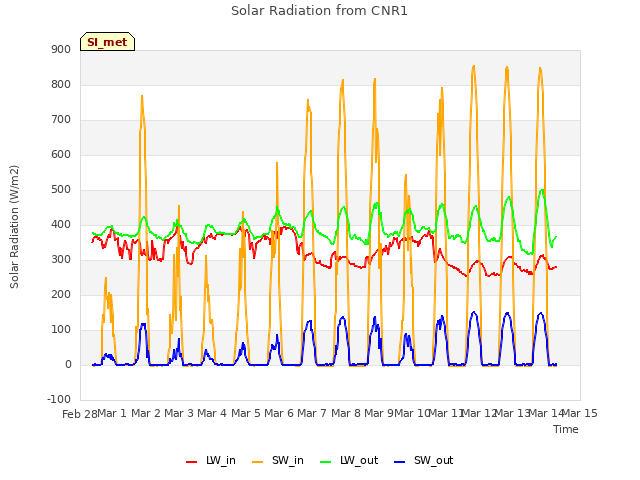Click the blue SW_out legend swatch
Screen dimensions: 640x480
(400, 462)
